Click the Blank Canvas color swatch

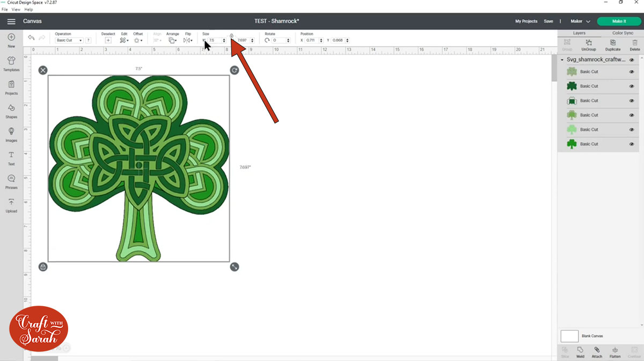(x=569, y=336)
